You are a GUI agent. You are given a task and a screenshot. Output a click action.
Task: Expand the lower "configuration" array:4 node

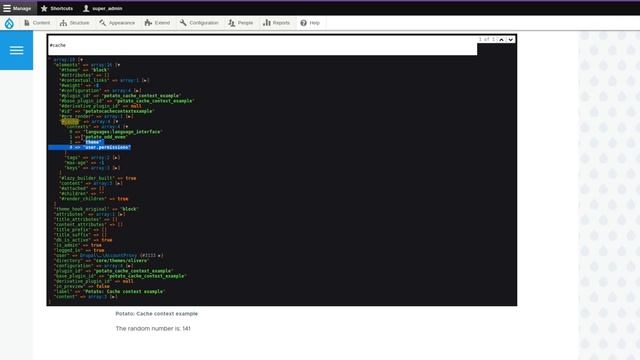point(130,266)
